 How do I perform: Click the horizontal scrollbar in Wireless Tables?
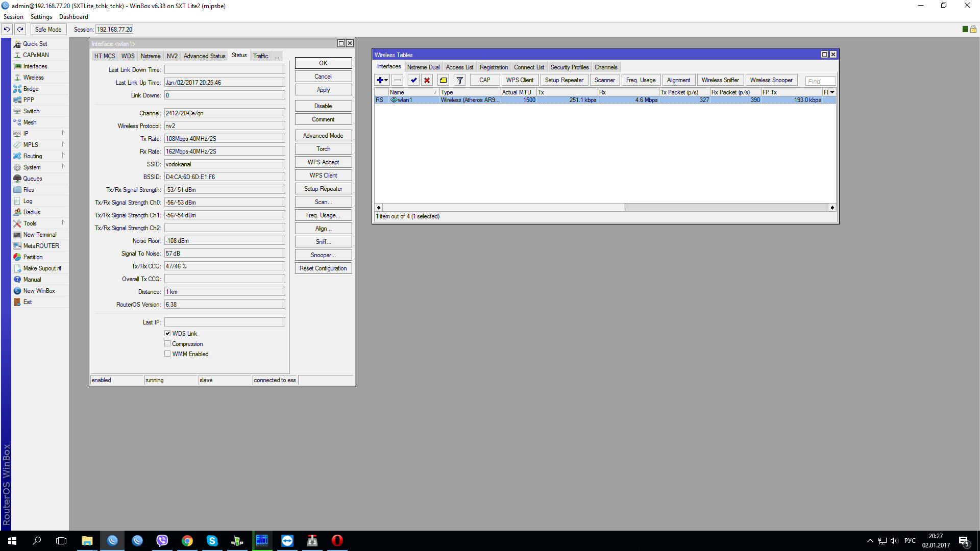[503, 208]
